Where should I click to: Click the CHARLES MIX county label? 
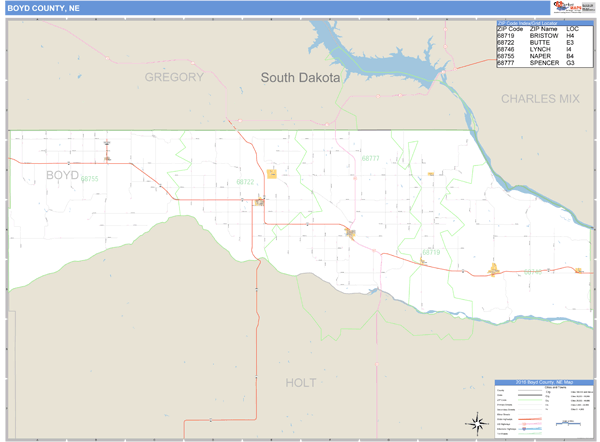540,99
